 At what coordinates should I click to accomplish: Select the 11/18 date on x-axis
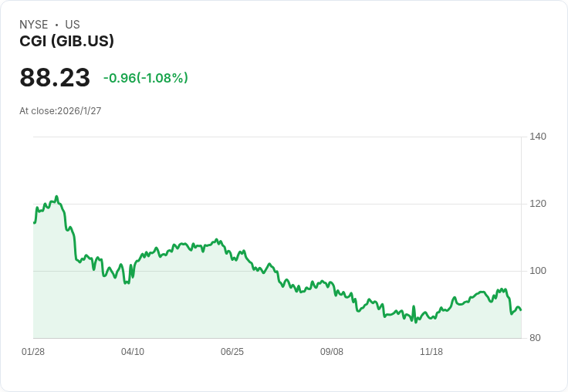(x=431, y=352)
